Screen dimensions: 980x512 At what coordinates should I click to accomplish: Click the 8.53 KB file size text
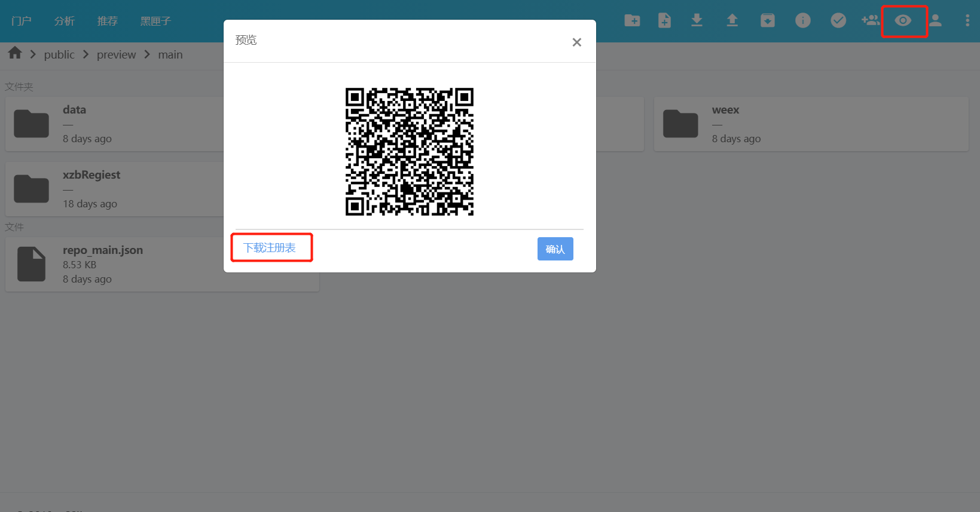(x=80, y=265)
